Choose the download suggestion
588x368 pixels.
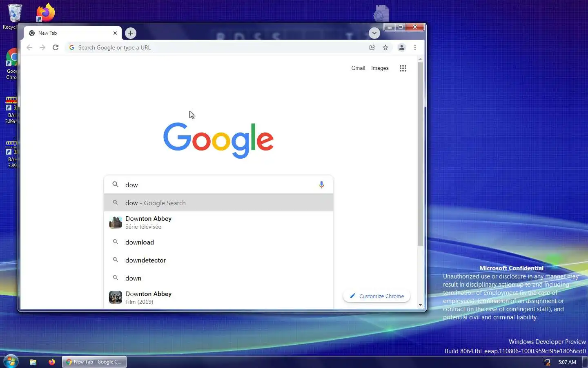point(219,242)
